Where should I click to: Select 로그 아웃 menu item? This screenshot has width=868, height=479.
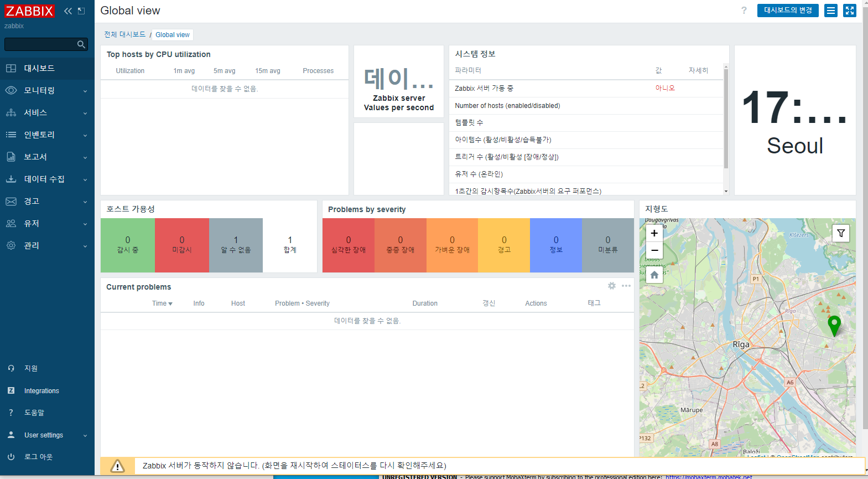[47, 457]
